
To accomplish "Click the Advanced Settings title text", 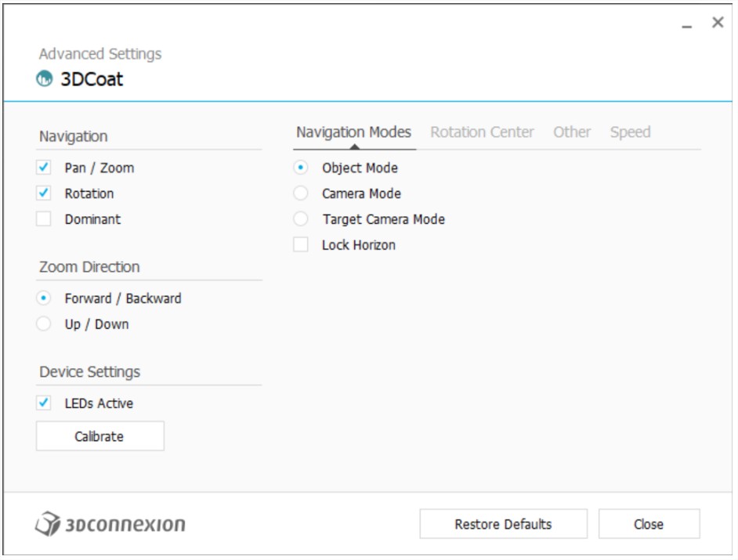I will pos(100,54).
